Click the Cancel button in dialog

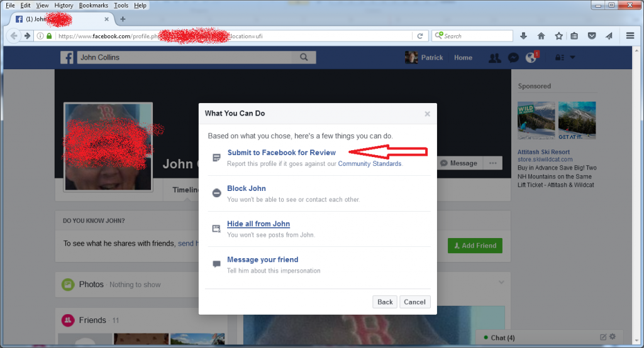tap(414, 302)
